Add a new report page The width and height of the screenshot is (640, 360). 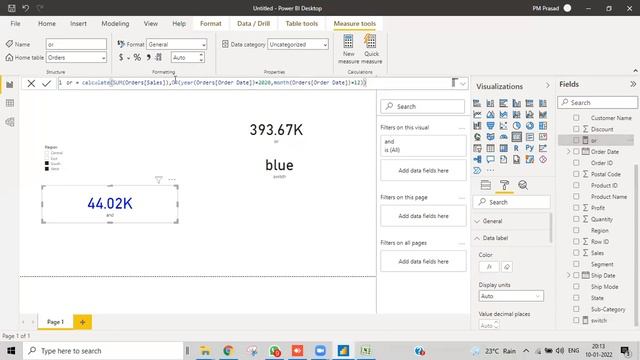coord(82,322)
